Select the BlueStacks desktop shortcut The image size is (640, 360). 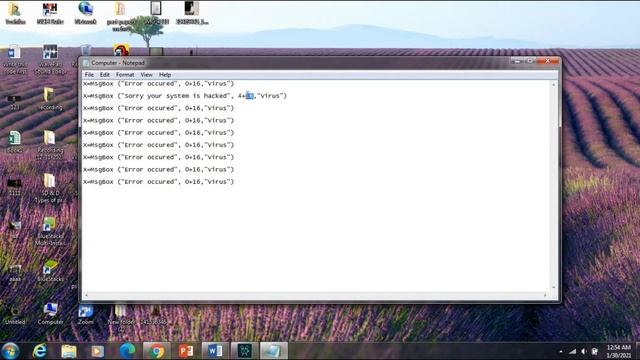pyautogui.click(x=50, y=271)
